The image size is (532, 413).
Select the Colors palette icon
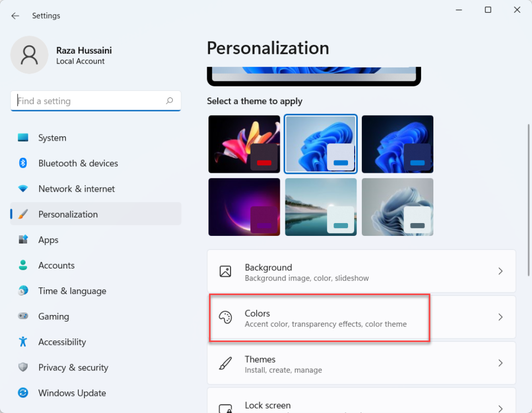click(225, 317)
